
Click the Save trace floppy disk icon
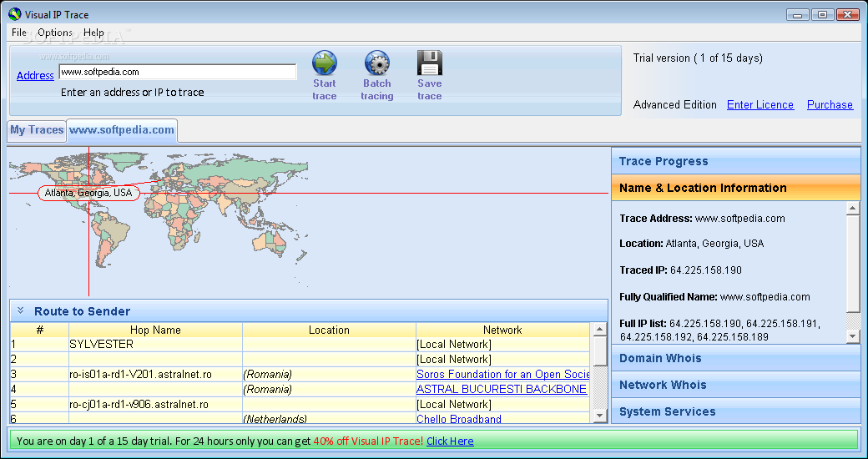point(430,63)
